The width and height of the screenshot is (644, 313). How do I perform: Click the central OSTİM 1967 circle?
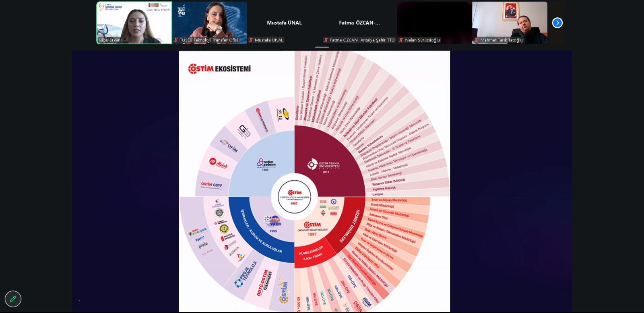point(295,196)
